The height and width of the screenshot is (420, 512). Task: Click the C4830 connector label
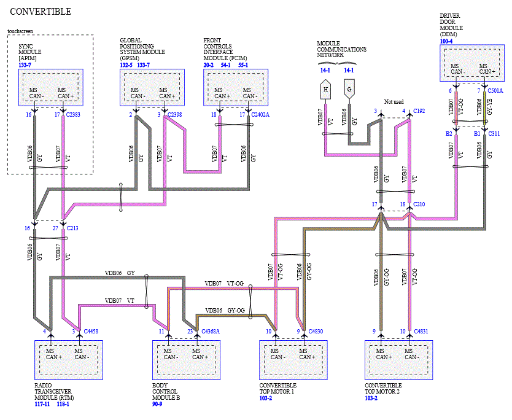coord(316,332)
